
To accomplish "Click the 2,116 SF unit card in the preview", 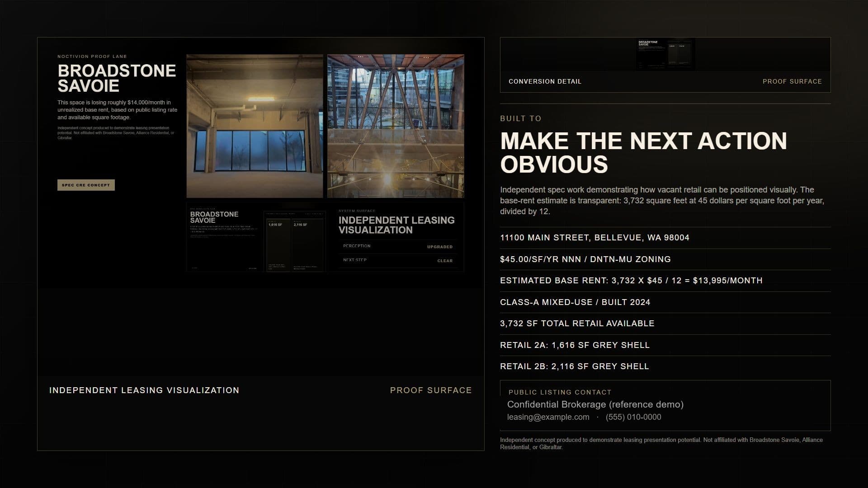I will click(308, 245).
